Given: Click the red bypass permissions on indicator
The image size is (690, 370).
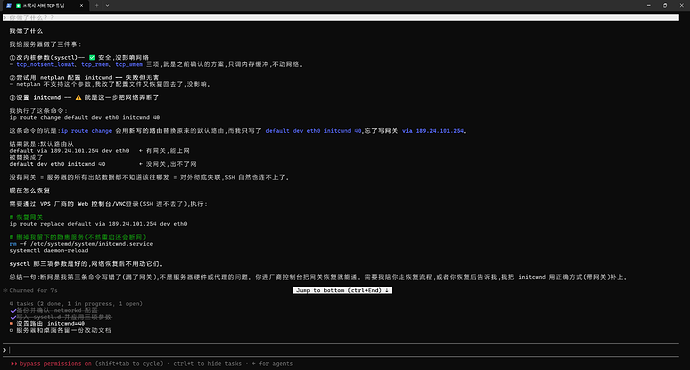Looking at the screenshot, I should (55, 364).
